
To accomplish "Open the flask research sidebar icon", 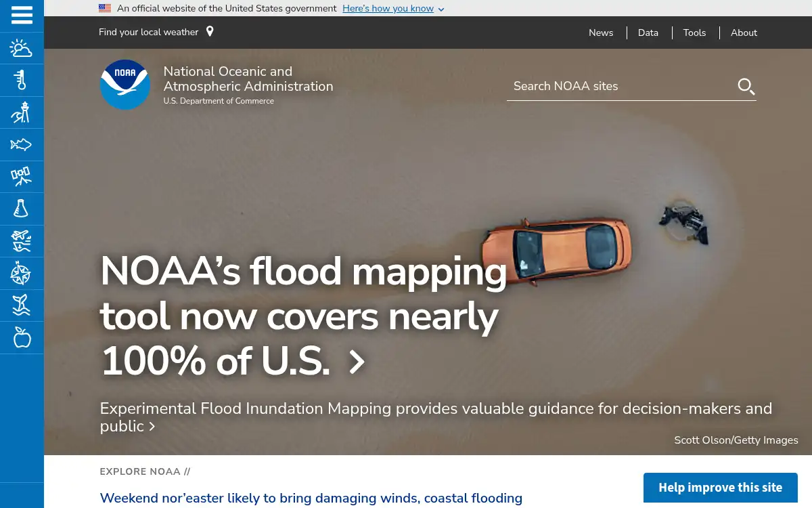I will tap(22, 209).
